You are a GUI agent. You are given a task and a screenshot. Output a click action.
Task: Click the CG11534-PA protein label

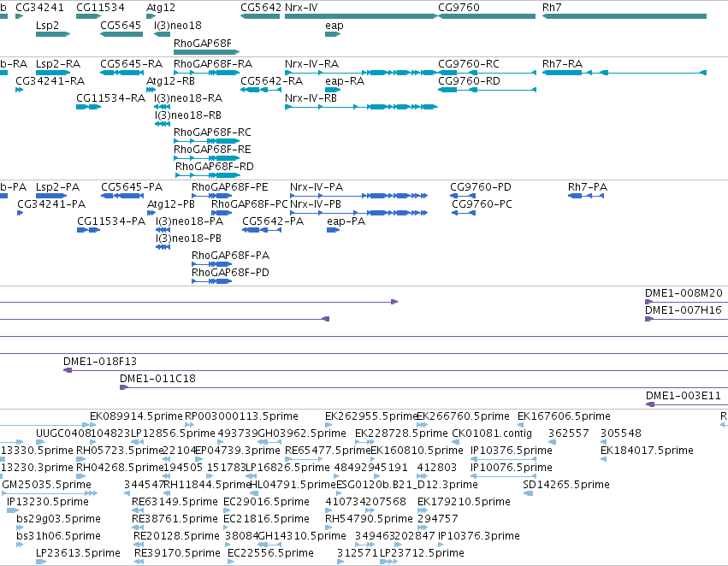coord(111,221)
